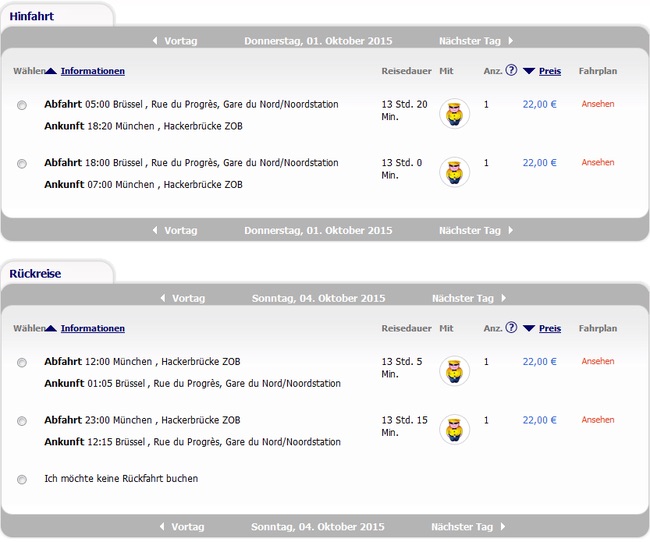Click the bus operator mascot for 18:00 departure
Viewport: 650px width, 542px height.
pyautogui.click(x=455, y=172)
